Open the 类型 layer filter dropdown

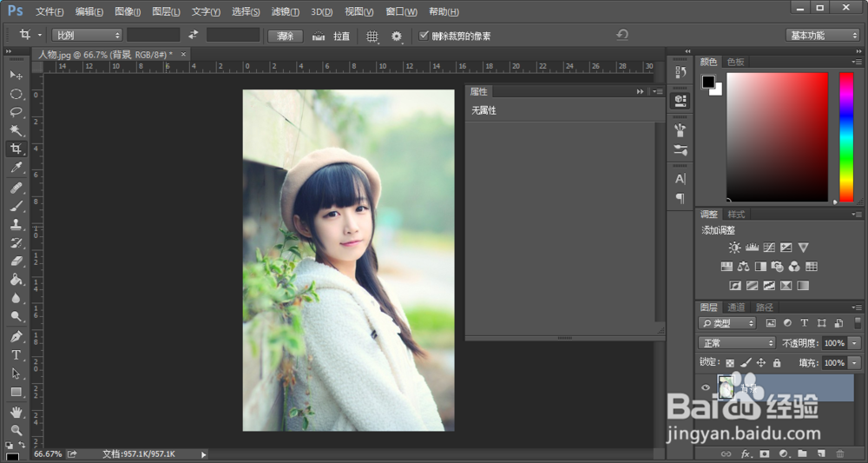click(x=727, y=323)
